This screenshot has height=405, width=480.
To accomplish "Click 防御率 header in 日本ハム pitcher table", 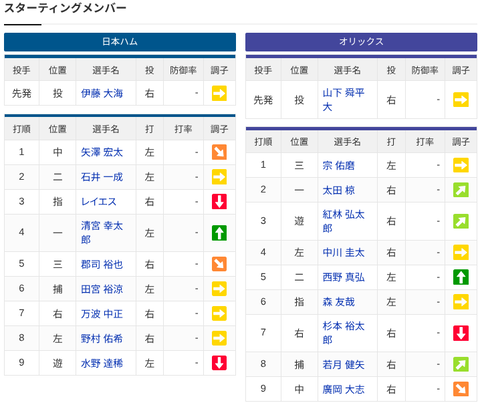I will (x=183, y=70).
